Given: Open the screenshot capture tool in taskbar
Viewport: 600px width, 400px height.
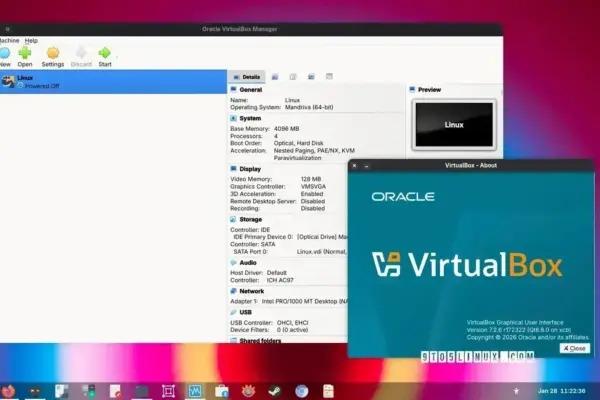Looking at the screenshot, I should pos(168,391).
